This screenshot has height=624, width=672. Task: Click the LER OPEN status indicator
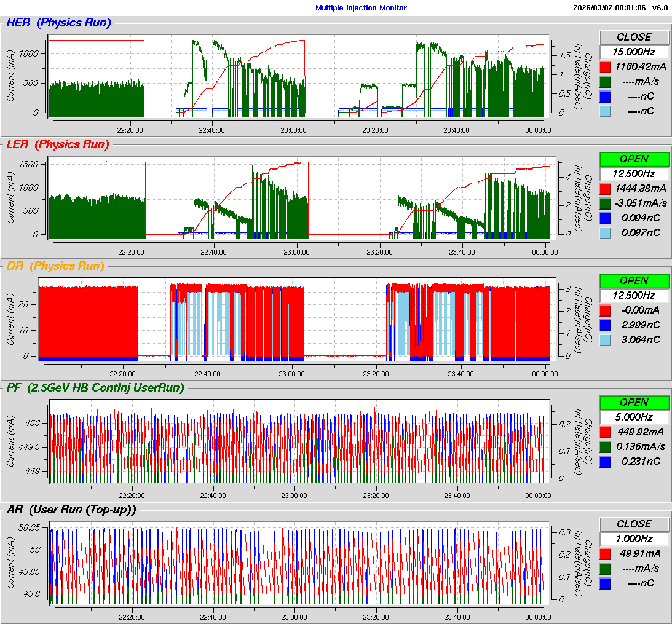(x=634, y=159)
